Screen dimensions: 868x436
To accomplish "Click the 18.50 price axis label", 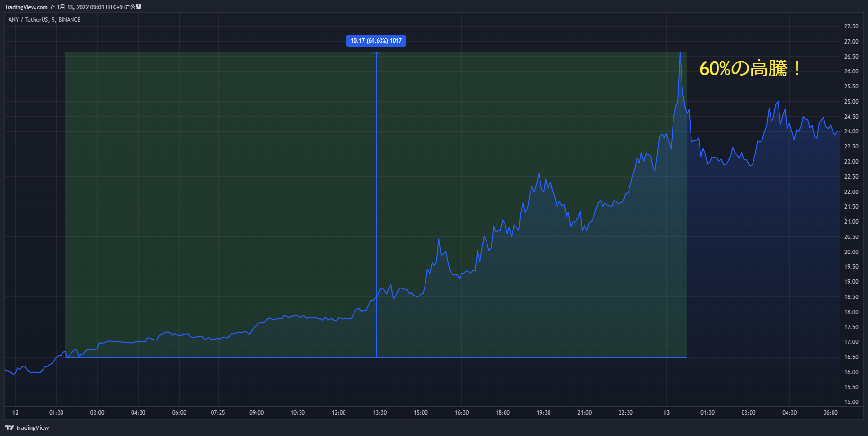I will (x=851, y=297).
